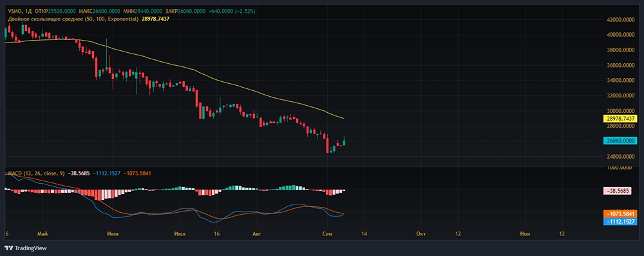Click the Май label on the time axis
This screenshot has width=644, height=256.
43,234
